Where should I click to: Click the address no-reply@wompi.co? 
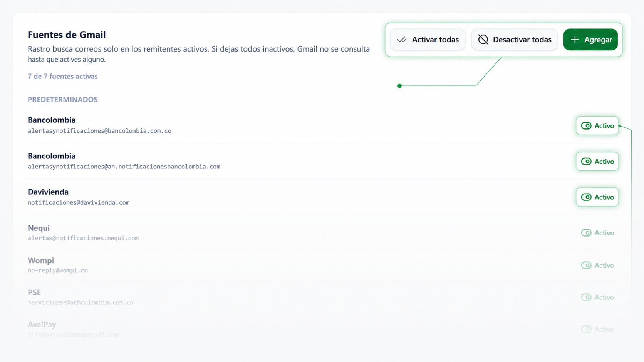tap(58, 270)
